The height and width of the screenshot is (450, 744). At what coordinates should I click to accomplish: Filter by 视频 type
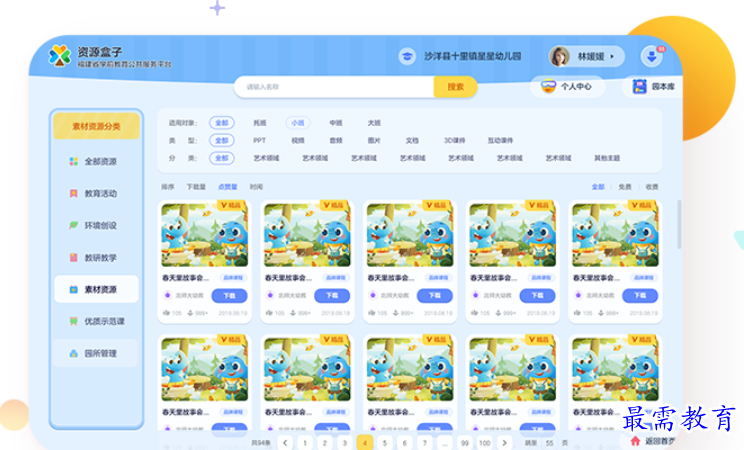pyautogui.click(x=298, y=141)
